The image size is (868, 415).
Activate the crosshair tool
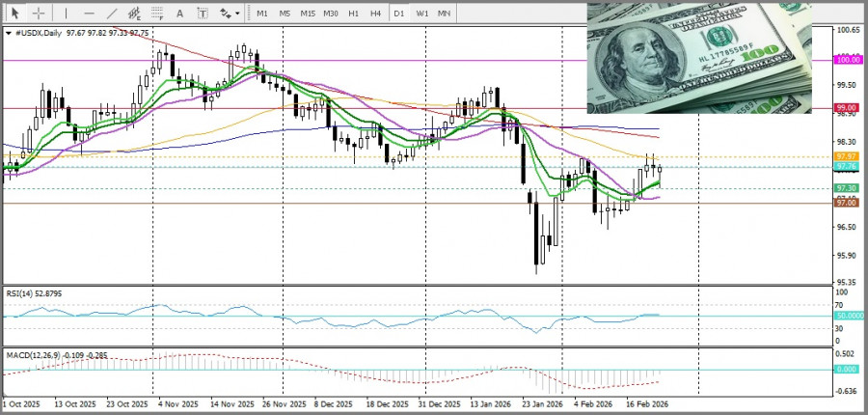39,14
